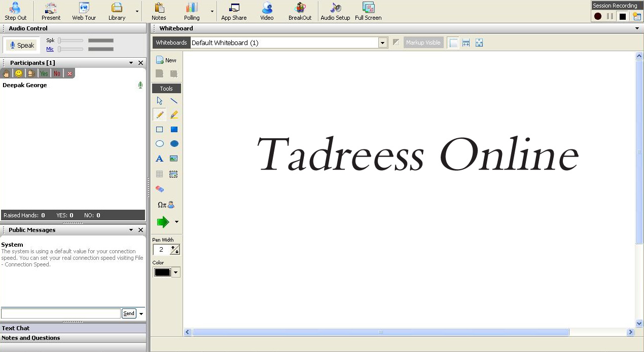
Task: Close the Participants panel
Action: click(x=141, y=63)
